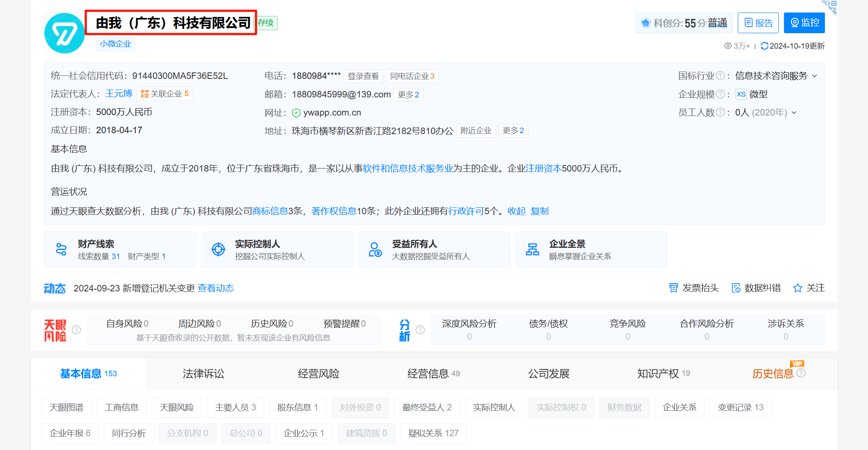Click 登录查看 to reveal phone number
868x450 pixels.
click(363, 76)
